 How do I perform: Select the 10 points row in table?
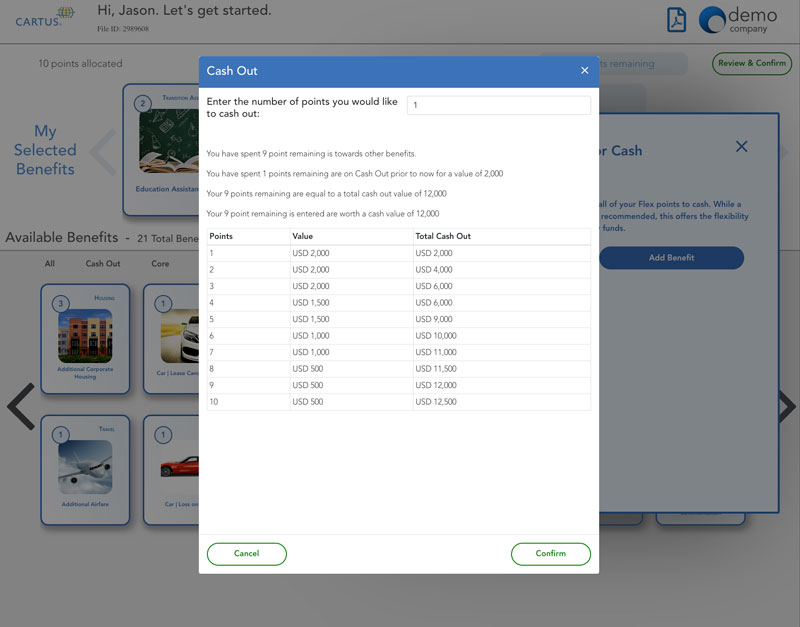(x=398, y=401)
